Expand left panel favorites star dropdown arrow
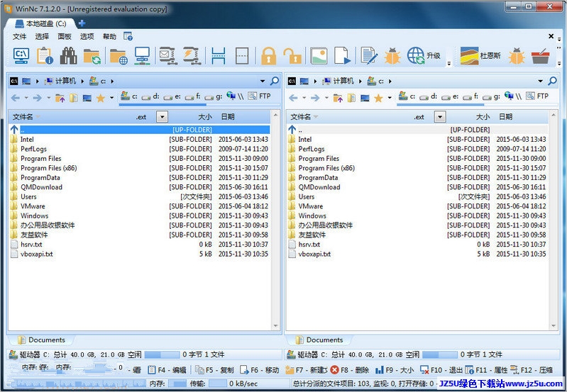 point(111,98)
